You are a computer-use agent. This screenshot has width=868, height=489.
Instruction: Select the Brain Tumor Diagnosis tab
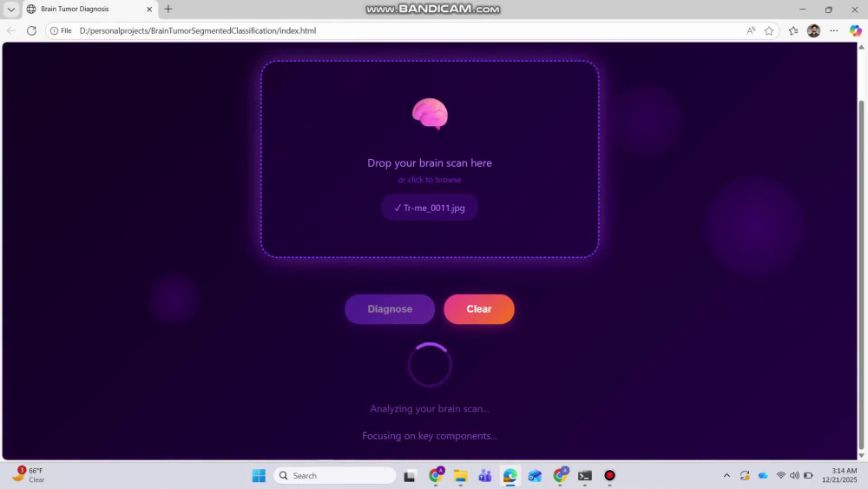[x=89, y=9]
